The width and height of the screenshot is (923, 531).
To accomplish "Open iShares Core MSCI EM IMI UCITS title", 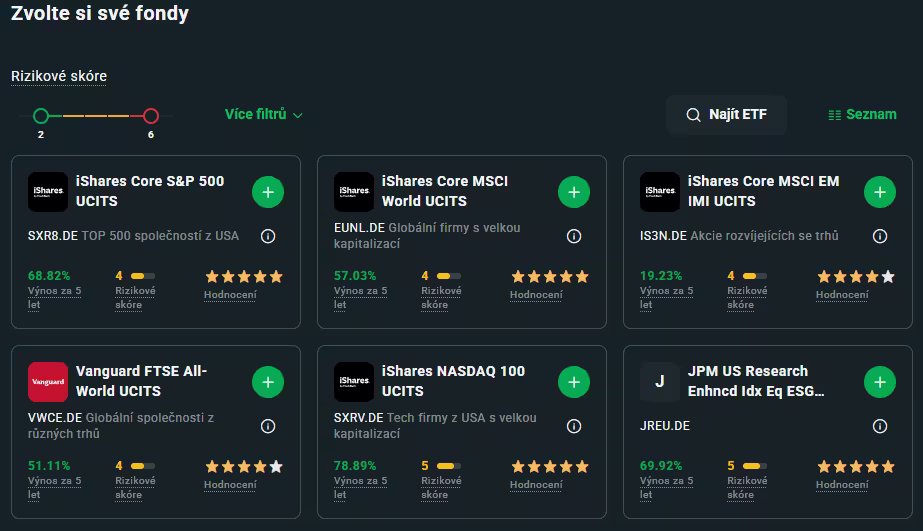I will click(763, 191).
